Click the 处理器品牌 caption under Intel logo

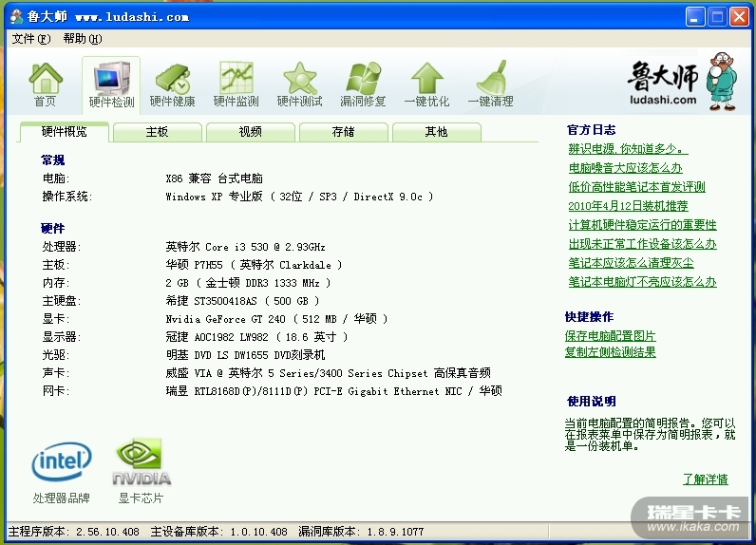62,498
